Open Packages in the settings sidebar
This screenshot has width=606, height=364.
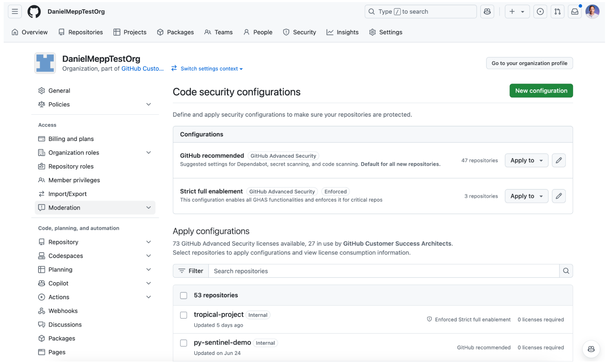(x=95, y=338)
